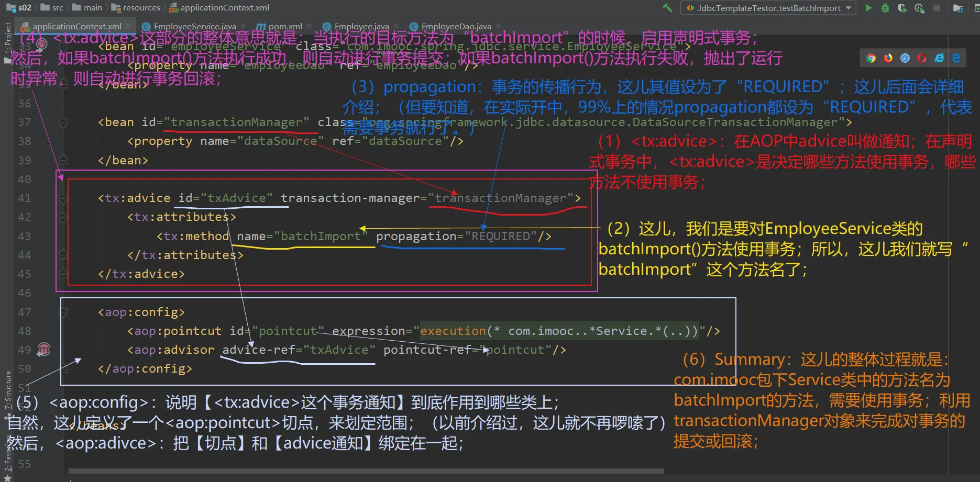
Task: Close the EmployeeDao.java tab
Action: (498, 26)
